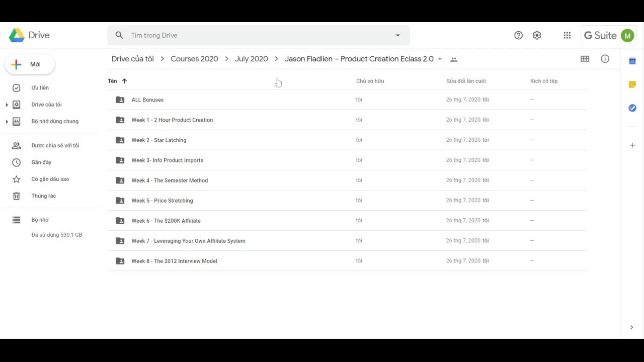Select Week 1 - 2 Hour Product Creation
644x362 pixels.
tap(172, 120)
